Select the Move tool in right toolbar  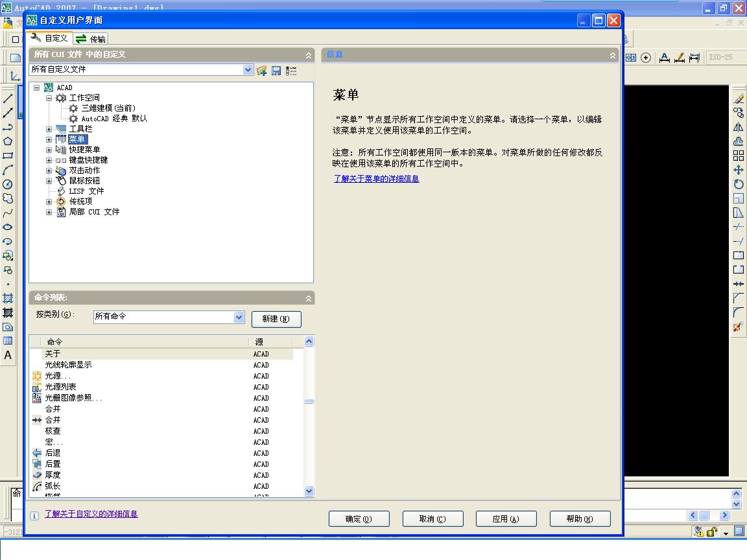tap(739, 170)
